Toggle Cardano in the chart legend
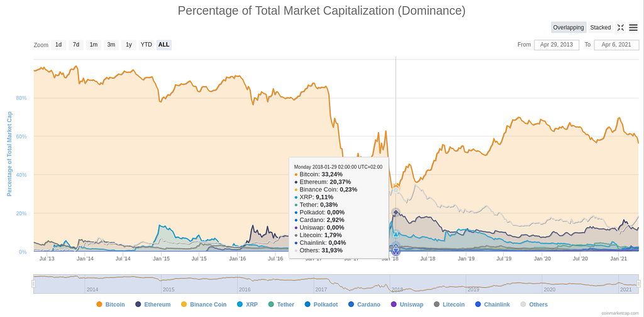 point(364,304)
